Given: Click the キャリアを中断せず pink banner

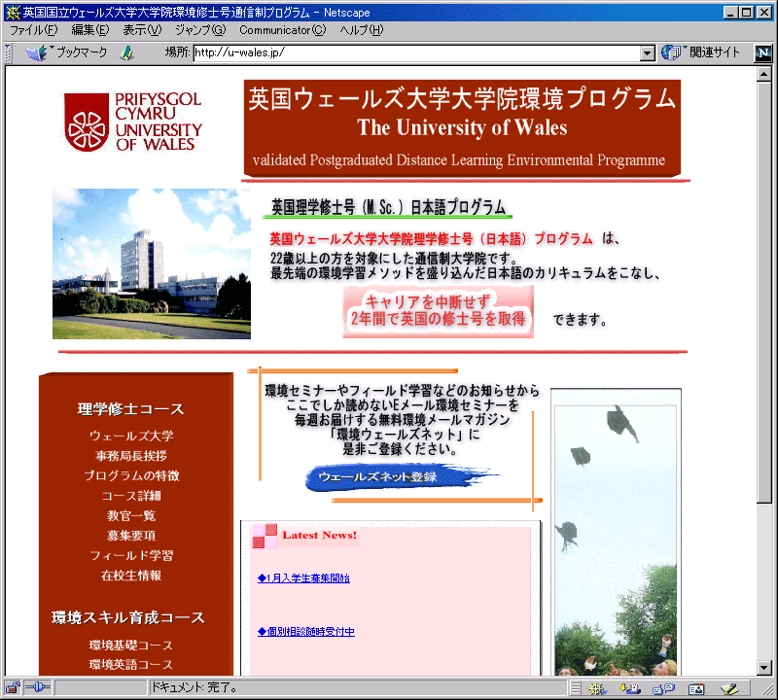Looking at the screenshot, I should (439, 311).
